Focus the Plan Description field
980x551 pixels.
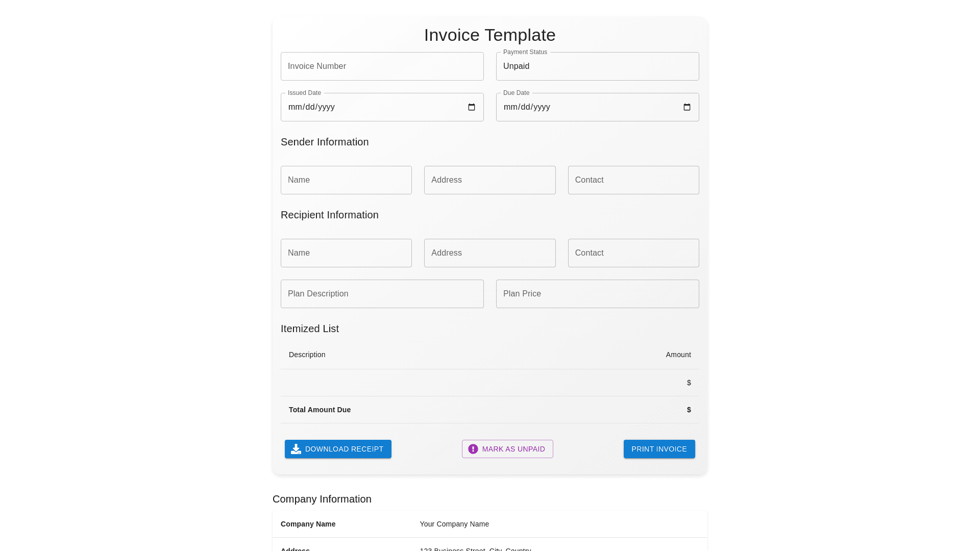coord(382,294)
